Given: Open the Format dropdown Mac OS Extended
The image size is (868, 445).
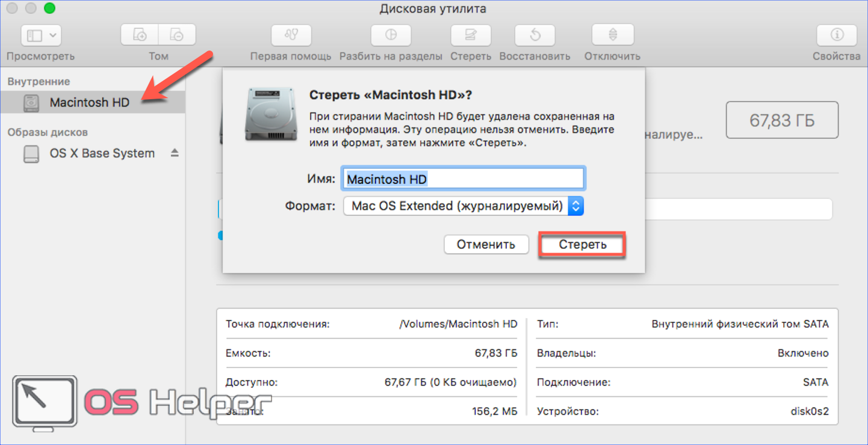Looking at the screenshot, I should [x=463, y=206].
